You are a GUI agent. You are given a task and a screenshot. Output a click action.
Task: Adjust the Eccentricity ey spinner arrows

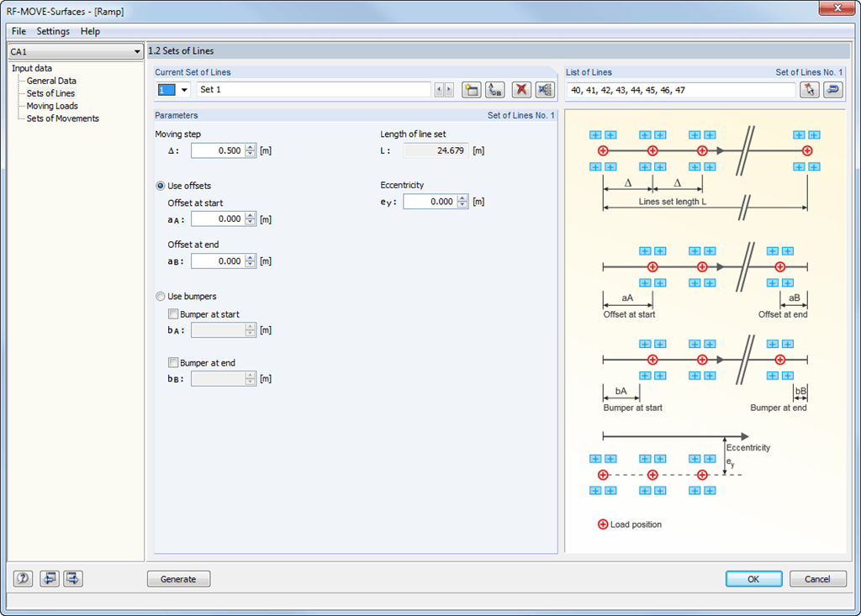pos(463,202)
